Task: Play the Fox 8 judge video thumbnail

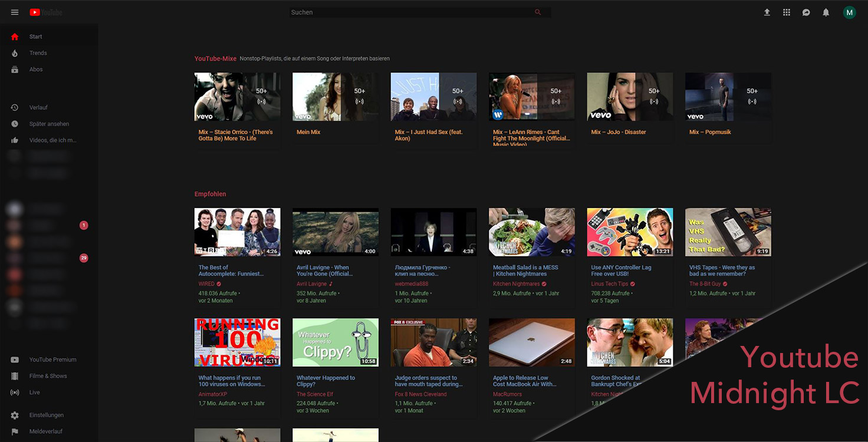Action: point(433,342)
